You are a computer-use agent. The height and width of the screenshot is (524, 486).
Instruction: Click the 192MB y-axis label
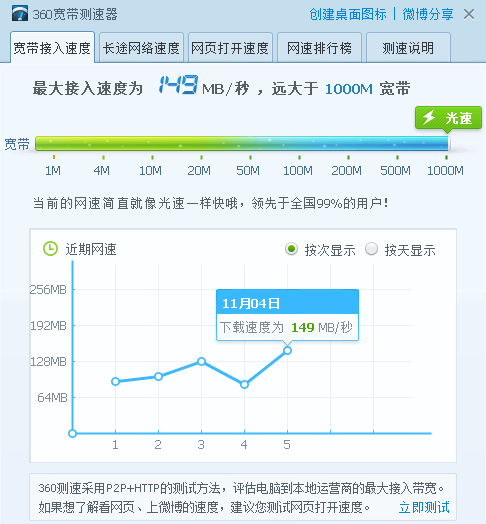(x=48, y=325)
